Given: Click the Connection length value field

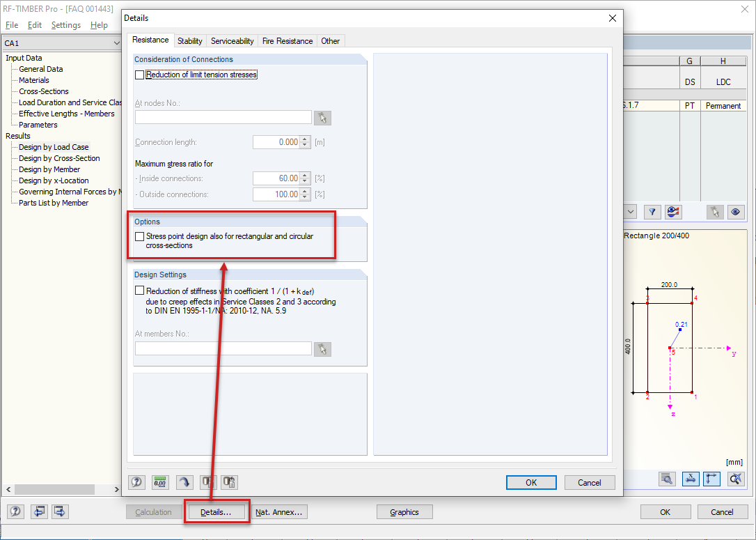Looking at the screenshot, I should pyautogui.click(x=276, y=142).
